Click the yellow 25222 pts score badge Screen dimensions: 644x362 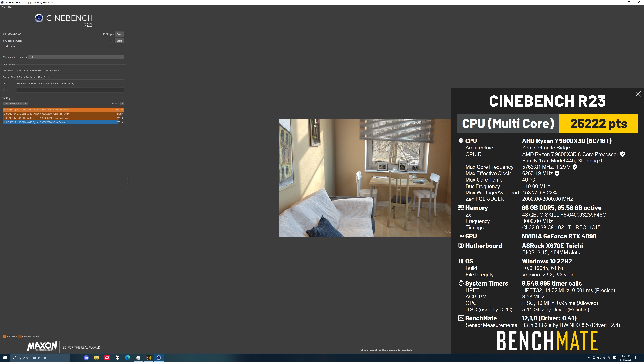[x=599, y=124]
